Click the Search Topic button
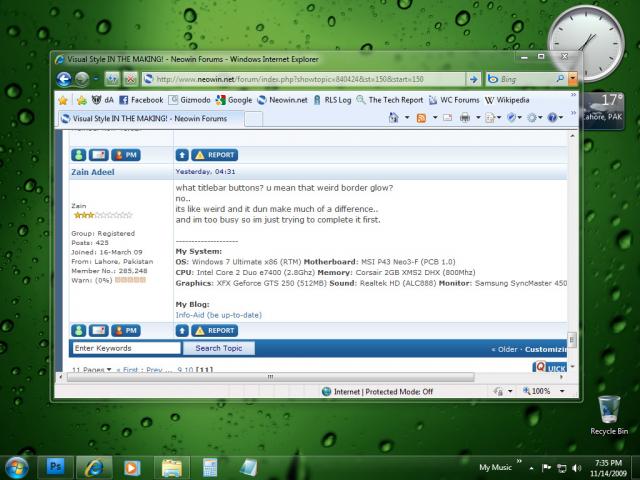This screenshot has height=480, width=640. pyautogui.click(x=219, y=348)
